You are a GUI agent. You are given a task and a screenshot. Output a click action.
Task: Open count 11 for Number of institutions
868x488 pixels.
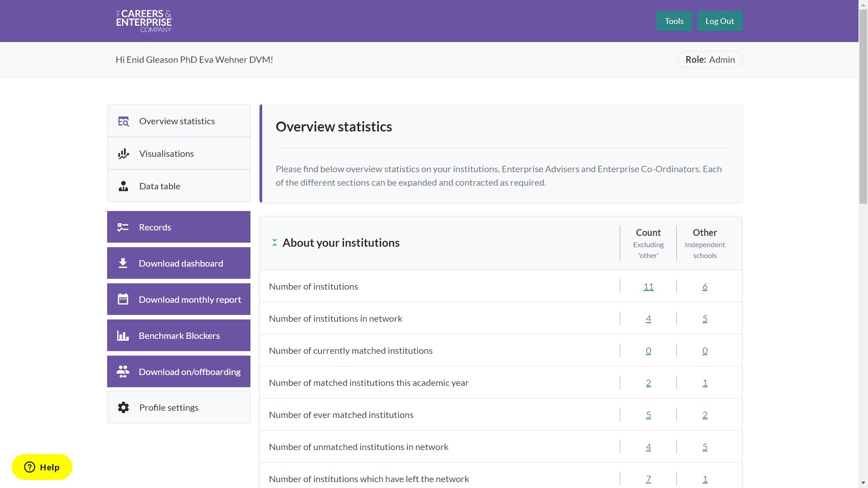(648, 286)
